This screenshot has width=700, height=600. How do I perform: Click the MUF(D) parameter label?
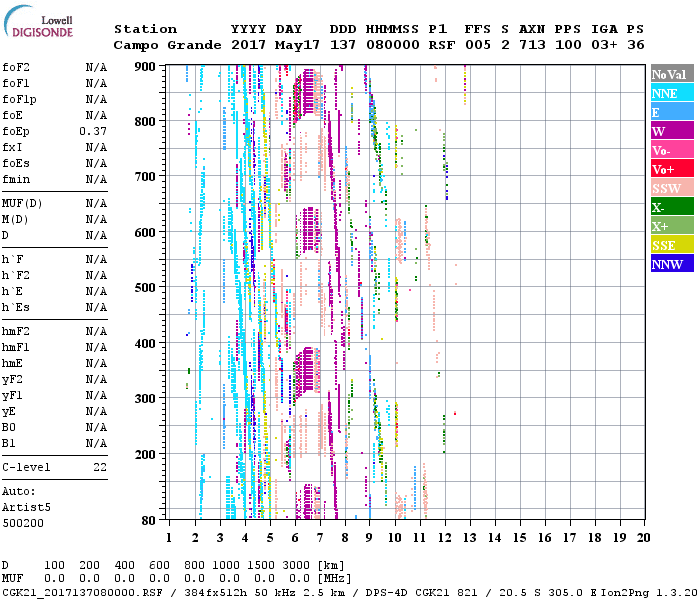[x=22, y=204]
